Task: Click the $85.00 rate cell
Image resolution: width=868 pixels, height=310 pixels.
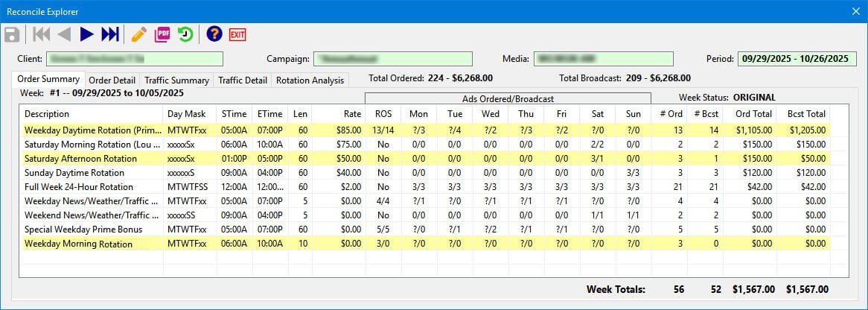Action: pyautogui.click(x=339, y=130)
